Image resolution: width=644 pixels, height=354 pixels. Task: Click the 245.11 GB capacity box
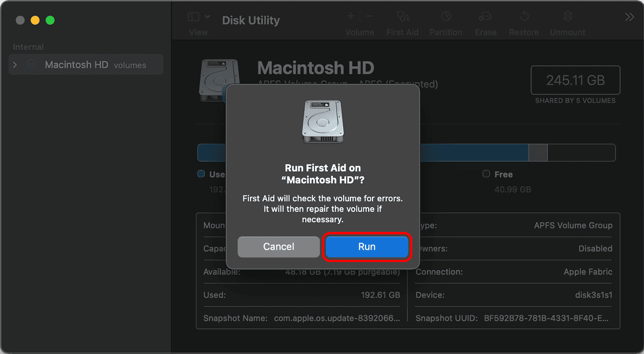point(575,80)
